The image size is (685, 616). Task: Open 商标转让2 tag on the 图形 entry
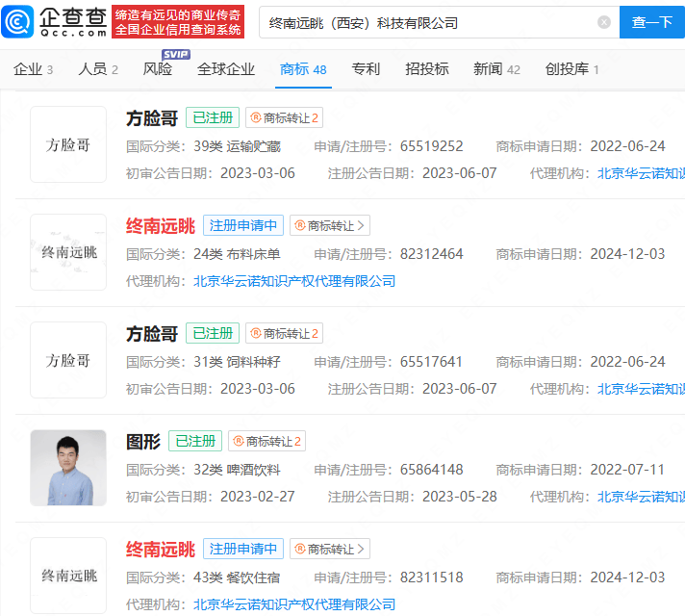pyautogui.click(x=266, y=441)
